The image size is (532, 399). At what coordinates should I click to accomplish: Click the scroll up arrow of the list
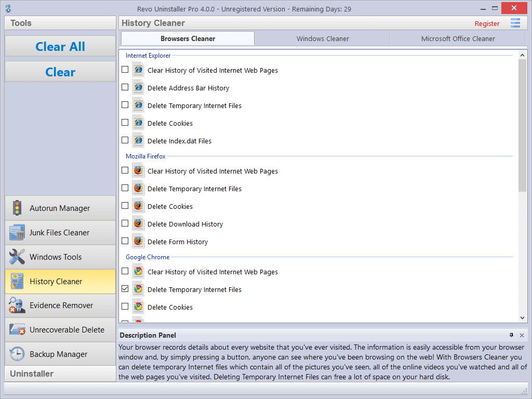point(522,55)
